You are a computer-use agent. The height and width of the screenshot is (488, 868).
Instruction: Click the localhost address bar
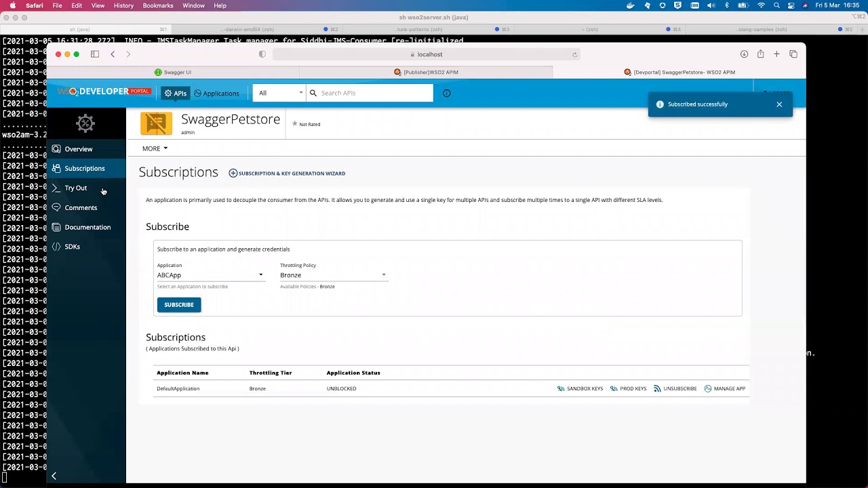tap(427, 54)
